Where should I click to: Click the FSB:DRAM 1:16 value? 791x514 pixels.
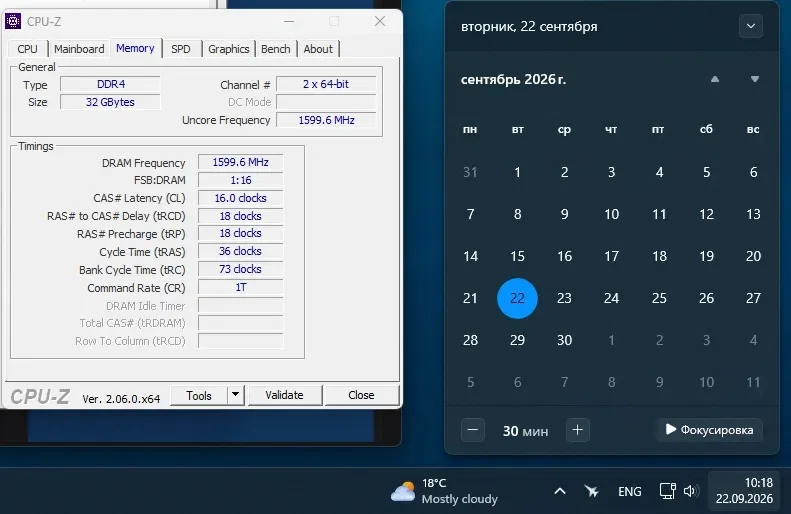click(241, 180)
